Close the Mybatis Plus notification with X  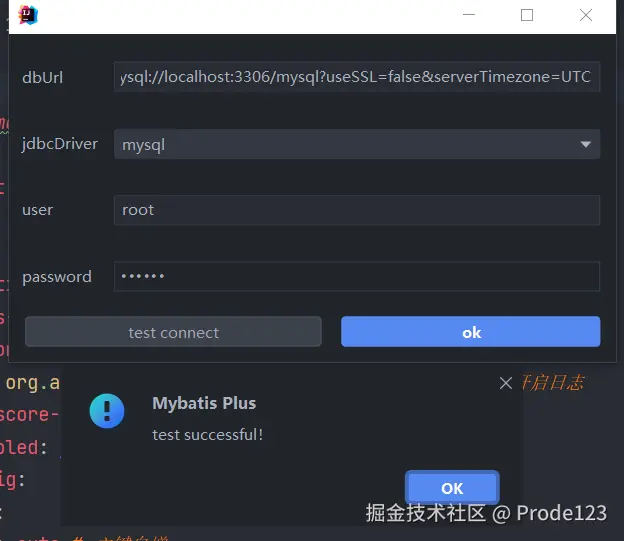click(x=506, y=383)
